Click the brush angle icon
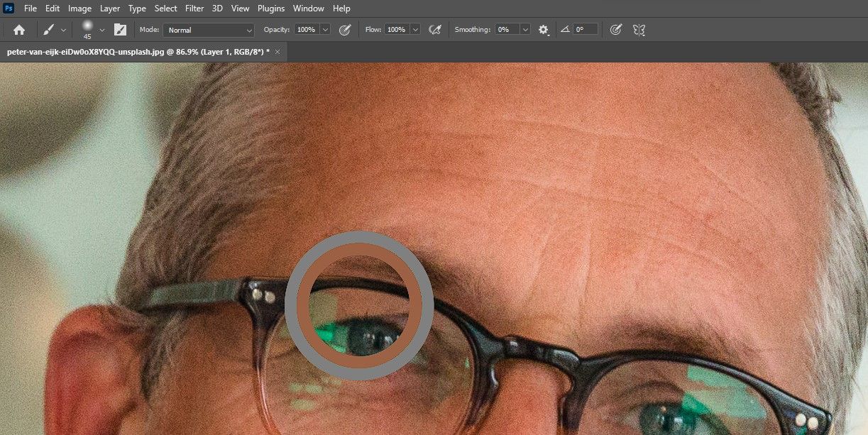The image size is (868, 435). 565,30
